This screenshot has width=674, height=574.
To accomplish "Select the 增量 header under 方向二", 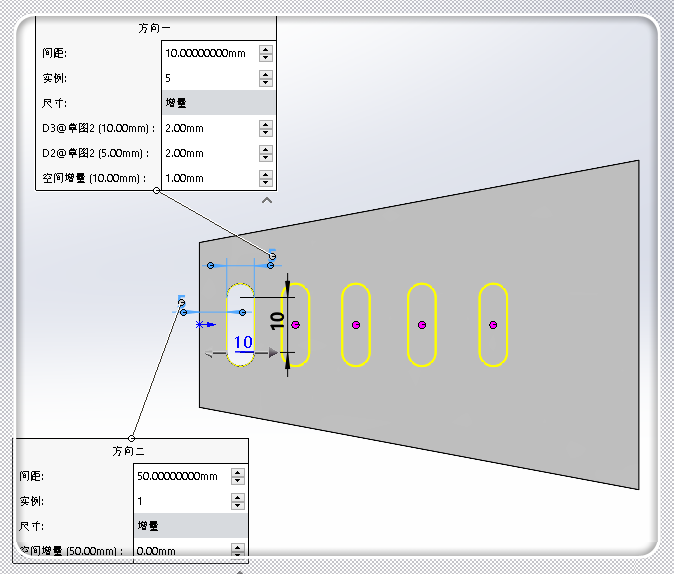I will pyautogui.click(x=191, y=526).
